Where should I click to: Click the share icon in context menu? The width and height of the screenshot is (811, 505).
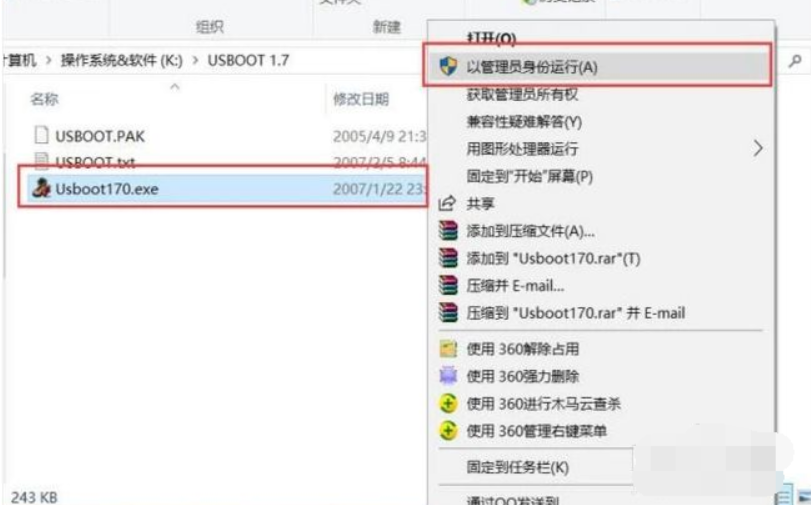coord(447,203)
